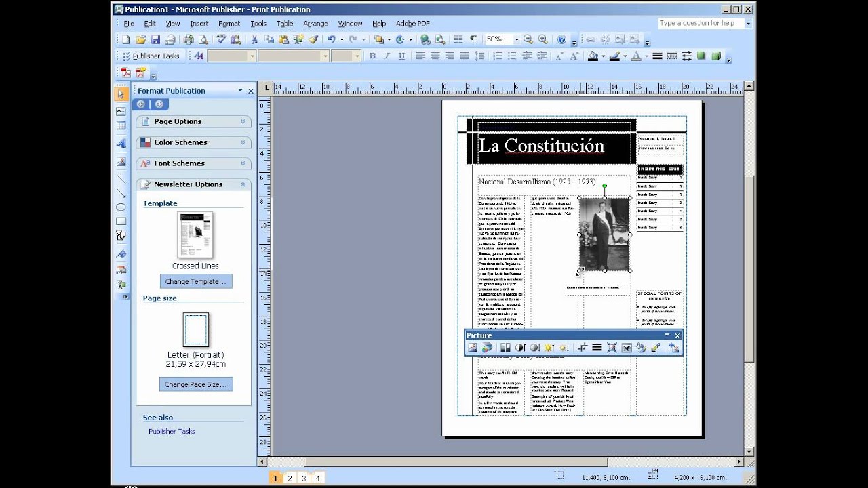
Task: Open the Adobe PDF menu
Action: (x=413, y=23)
